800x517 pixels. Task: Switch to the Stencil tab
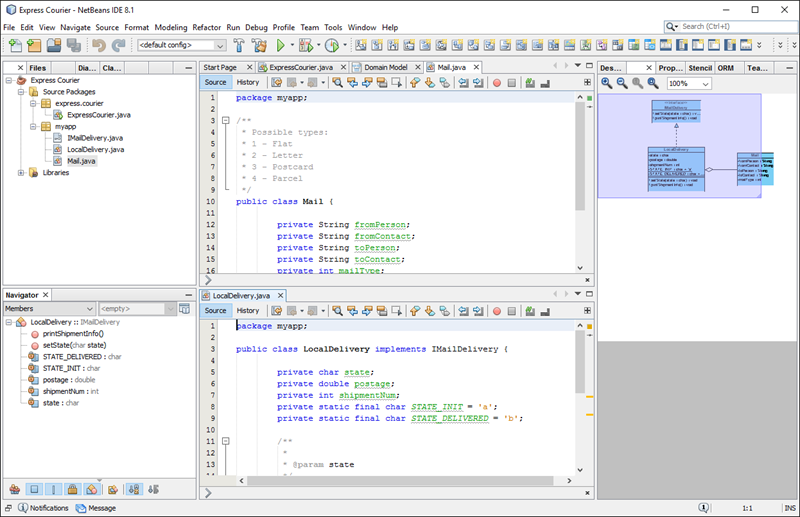[x=700, y=68]
